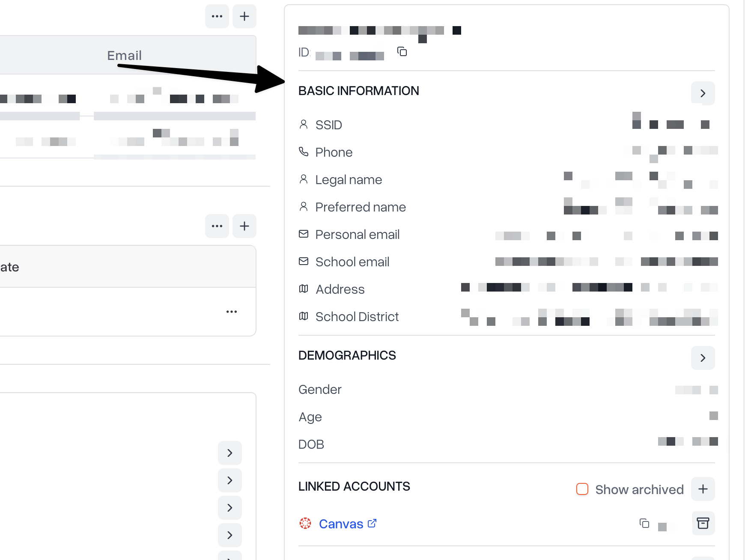Expand the Demographics section chevron
The image size is (745, 560).
tap(703, 358)
